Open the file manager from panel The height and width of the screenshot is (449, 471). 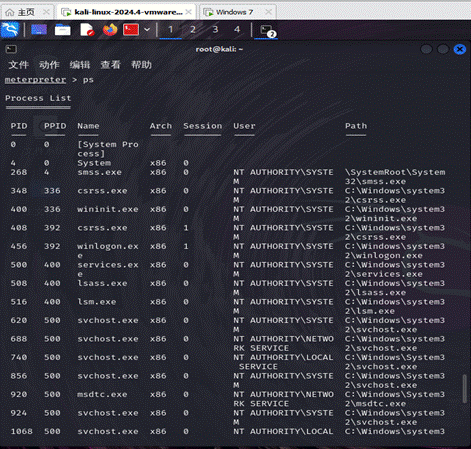(x=63, y=30)
